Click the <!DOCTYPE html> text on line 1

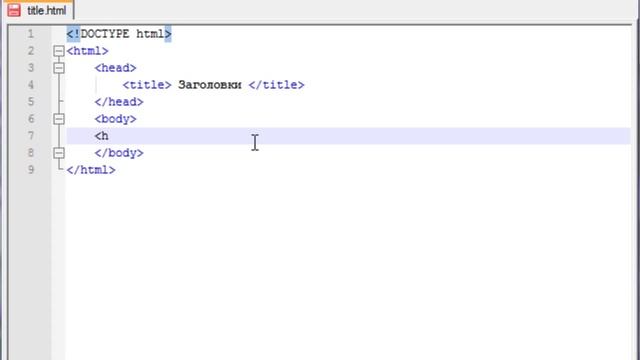click(119, 34)
